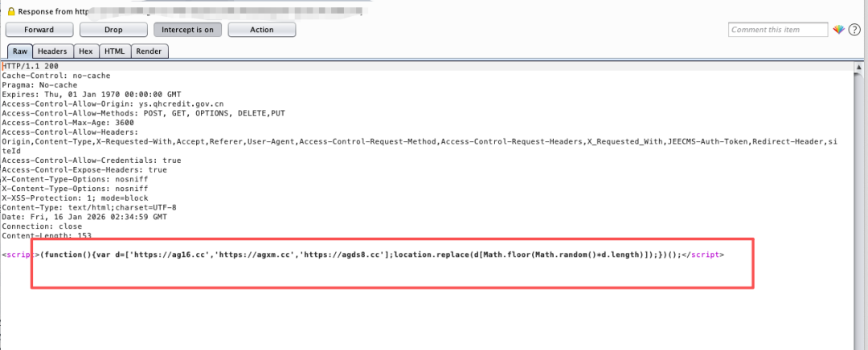Focus the Comment this item field
The height and width of the screenshot is (350, 868).
778,30
